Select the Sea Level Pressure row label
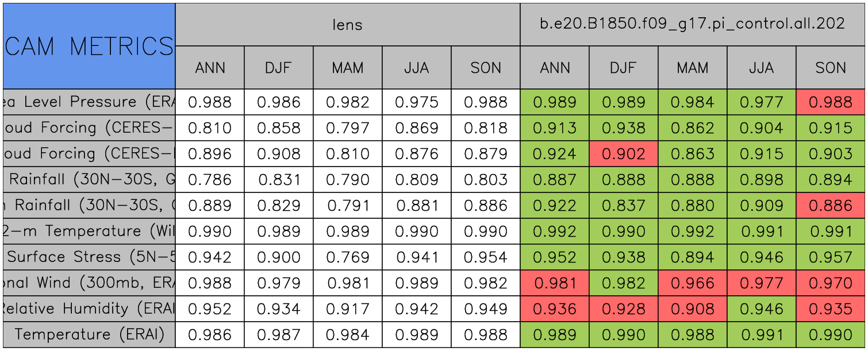 [89, 102]
